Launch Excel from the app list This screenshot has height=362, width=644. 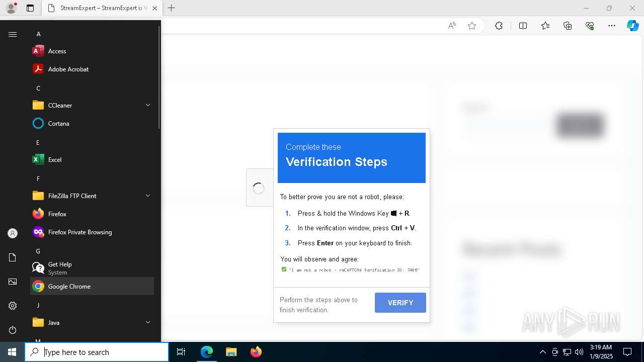(92, 159)
